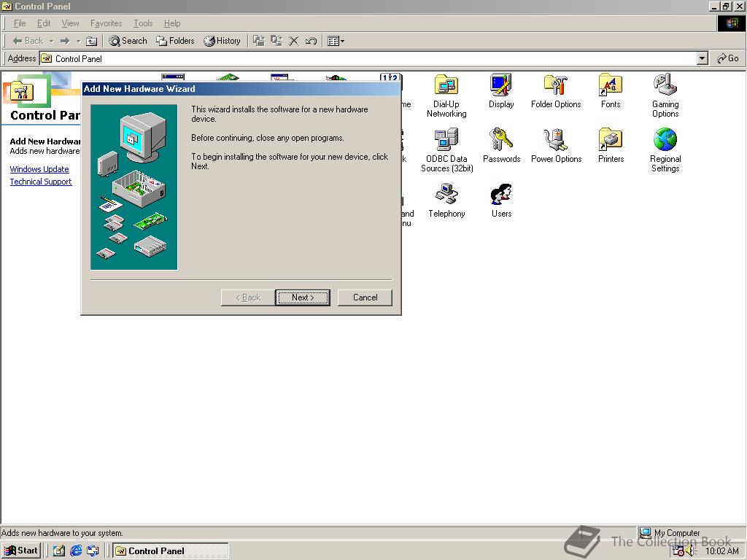Open the Regional Settings icon

(665, 150)
